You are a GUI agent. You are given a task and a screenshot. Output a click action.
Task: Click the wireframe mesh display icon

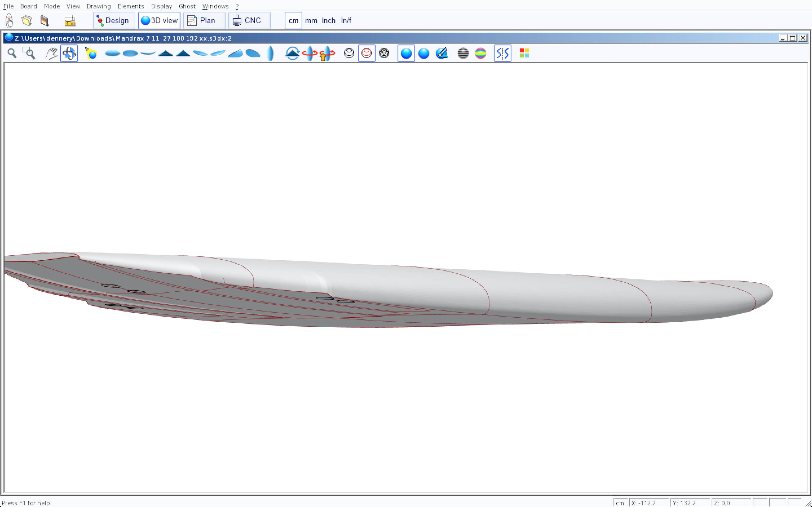(384, 53)
